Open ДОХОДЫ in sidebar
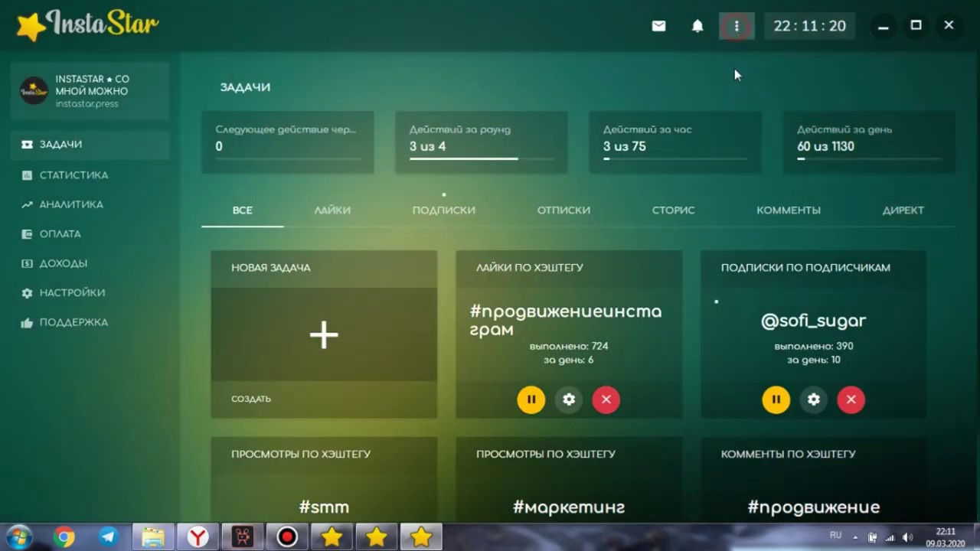 tap(90, 263)
